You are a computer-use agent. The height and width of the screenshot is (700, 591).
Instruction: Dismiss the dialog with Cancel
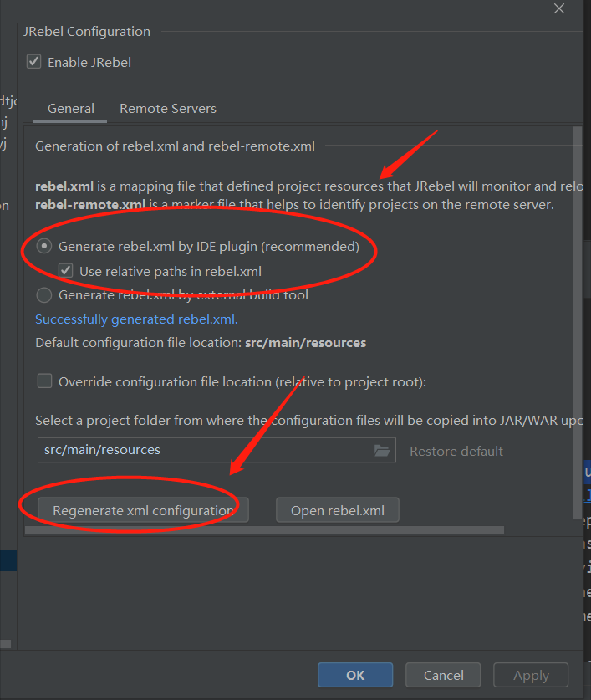tap(442, 674)
